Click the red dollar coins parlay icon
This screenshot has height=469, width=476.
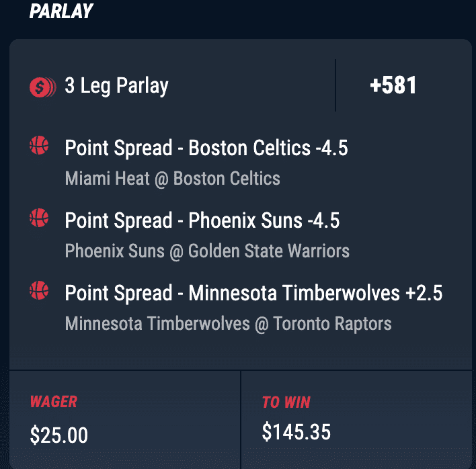[x=43, y=87]
